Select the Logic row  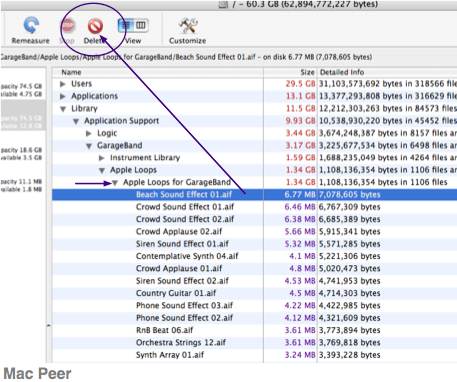pos(254,133)
